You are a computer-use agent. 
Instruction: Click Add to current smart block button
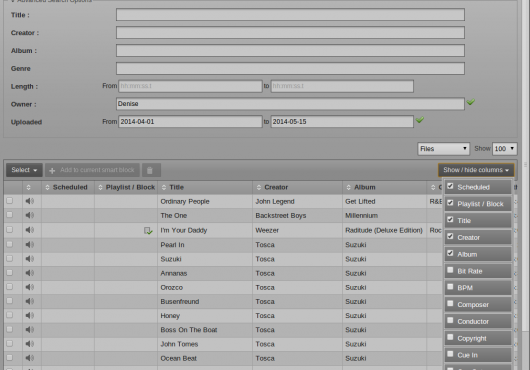[92, 170]
